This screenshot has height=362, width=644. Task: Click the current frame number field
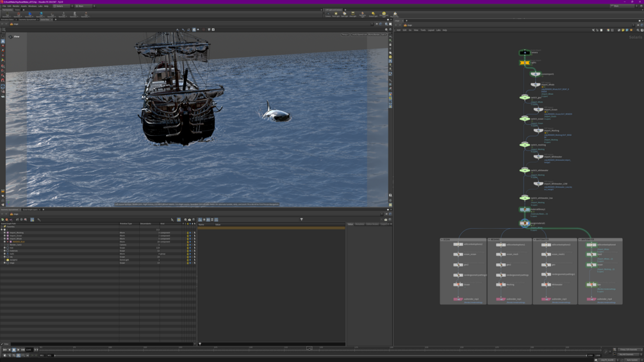[x=29, y=350]
